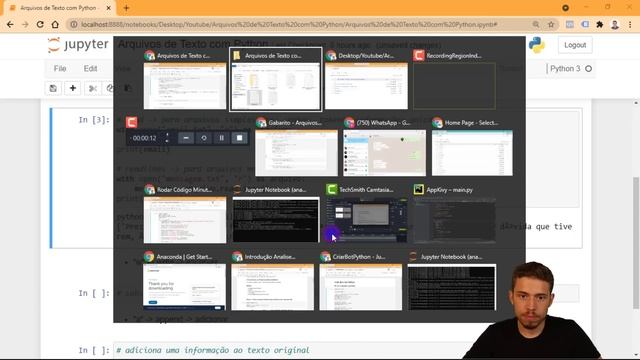Click the Jupyter logo
The image size is (640, 360).
(78, 44)
